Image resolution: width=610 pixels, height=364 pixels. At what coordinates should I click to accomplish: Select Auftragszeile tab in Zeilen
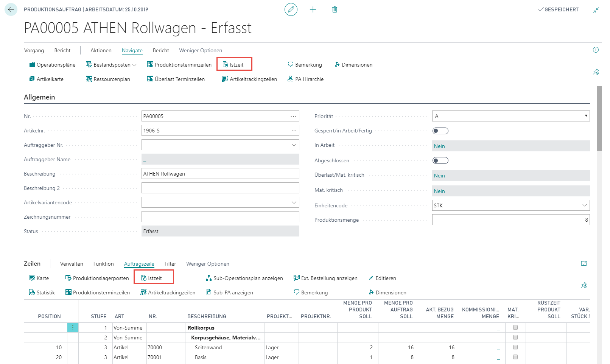click(139, 264)
